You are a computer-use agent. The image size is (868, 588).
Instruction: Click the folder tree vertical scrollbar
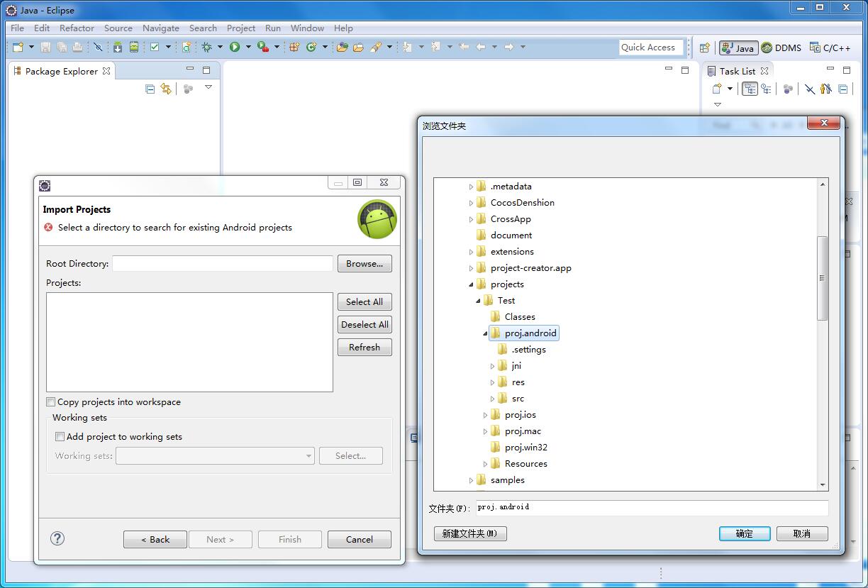click(x=823, y=277)
